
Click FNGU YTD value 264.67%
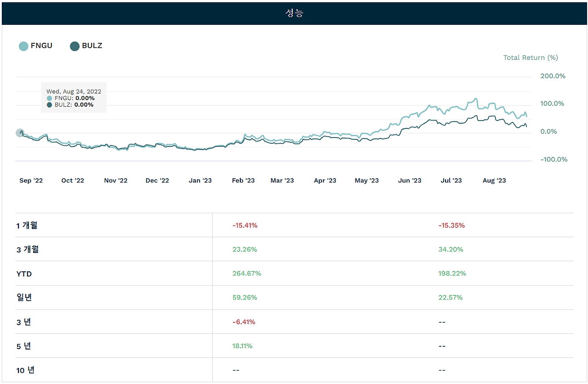coord(247,274)
